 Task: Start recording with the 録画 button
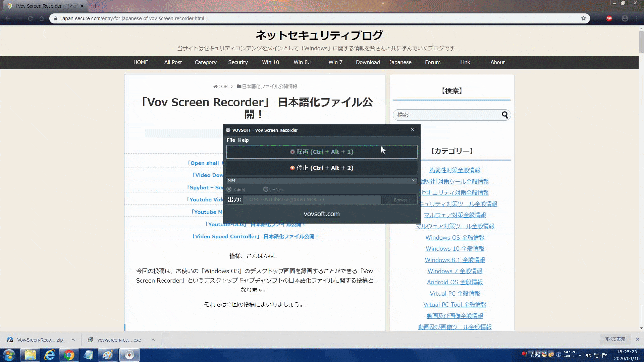[322, 152]
